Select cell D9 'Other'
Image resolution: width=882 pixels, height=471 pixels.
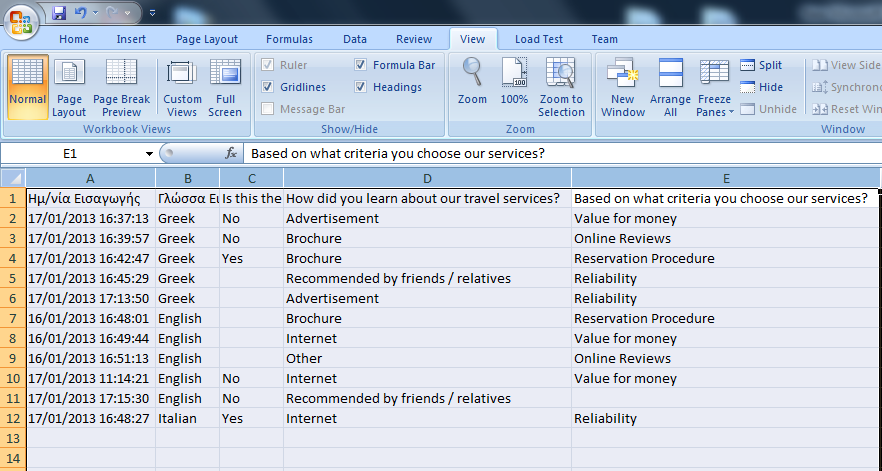428,358
